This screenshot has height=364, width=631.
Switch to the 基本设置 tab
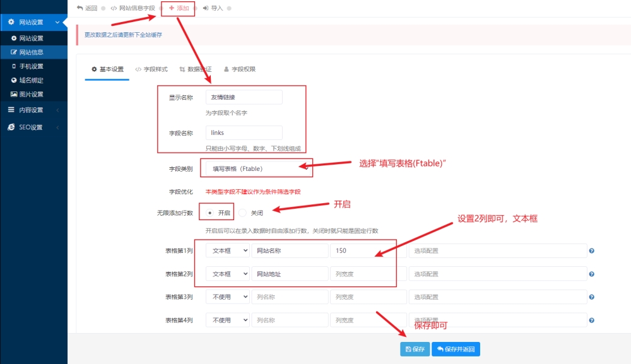107,69
